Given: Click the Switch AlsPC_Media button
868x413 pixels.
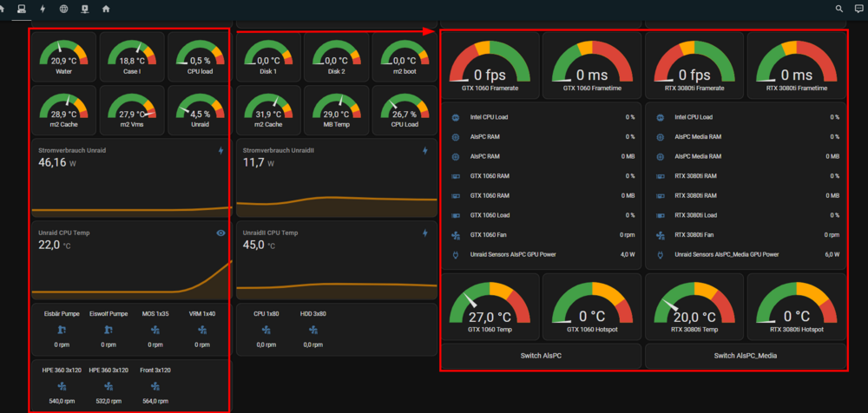Looking at the screenshot, I should [745, 356].
